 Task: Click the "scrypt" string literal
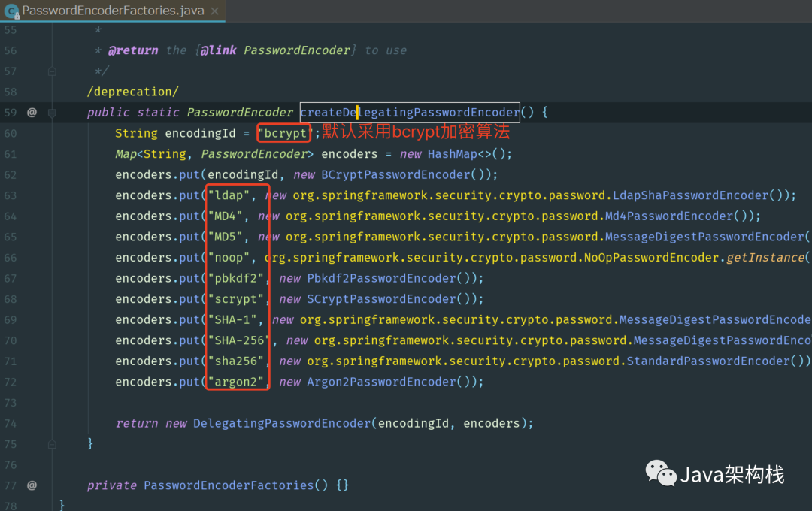point(236,299)
